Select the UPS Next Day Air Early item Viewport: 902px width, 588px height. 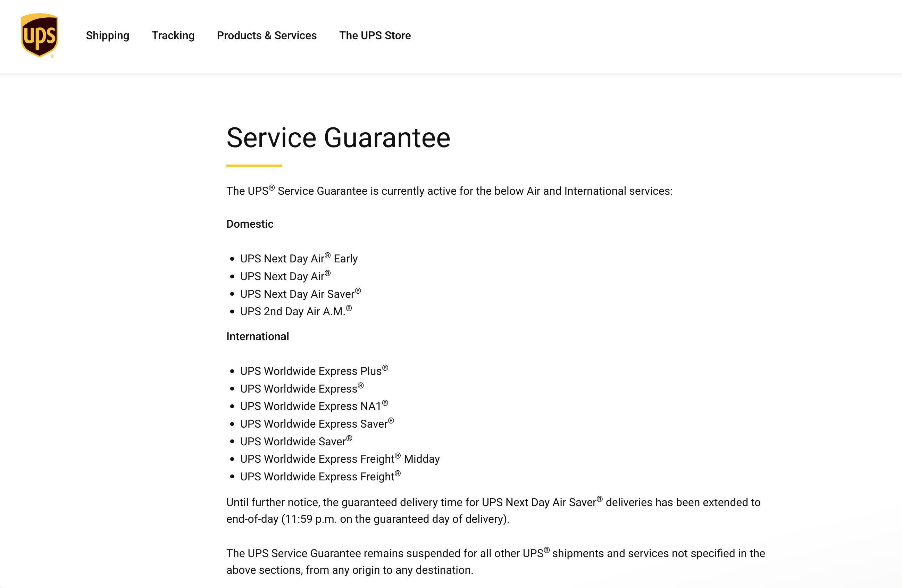299,259
